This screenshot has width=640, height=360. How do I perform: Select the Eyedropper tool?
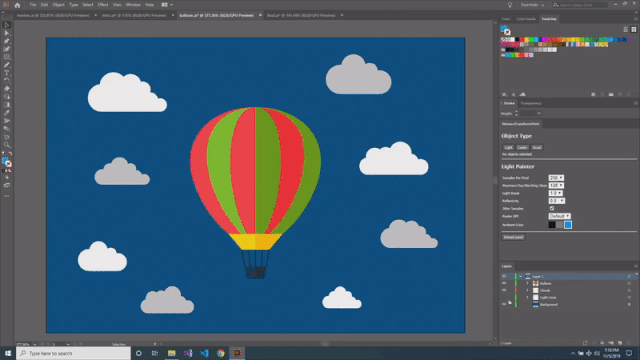click(7, 113)
